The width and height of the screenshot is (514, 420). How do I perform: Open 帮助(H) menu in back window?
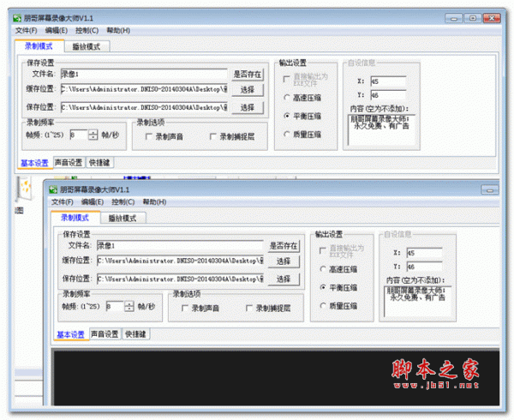tap(118, 31)
